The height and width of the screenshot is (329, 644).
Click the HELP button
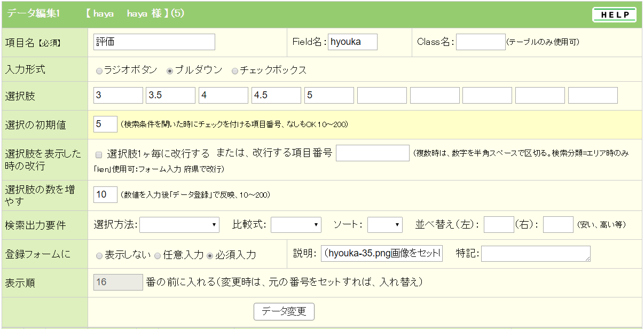click(614, 15)
